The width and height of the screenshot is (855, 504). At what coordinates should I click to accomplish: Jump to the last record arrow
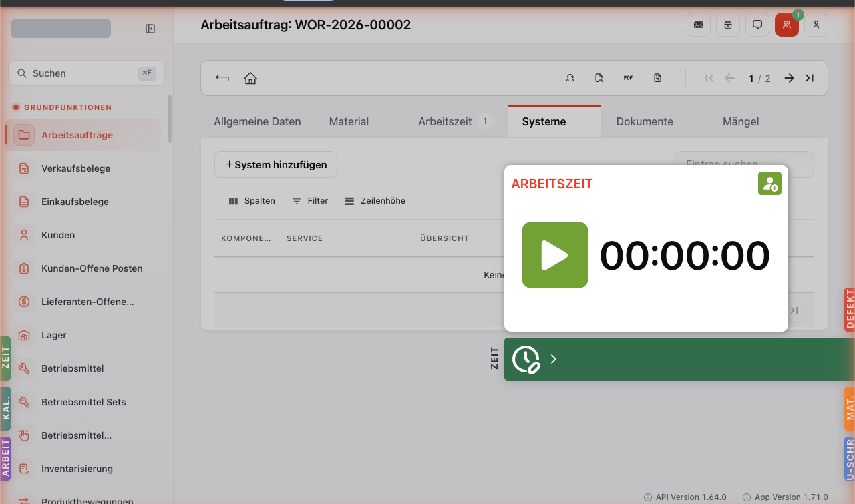(x=810, y=78)
